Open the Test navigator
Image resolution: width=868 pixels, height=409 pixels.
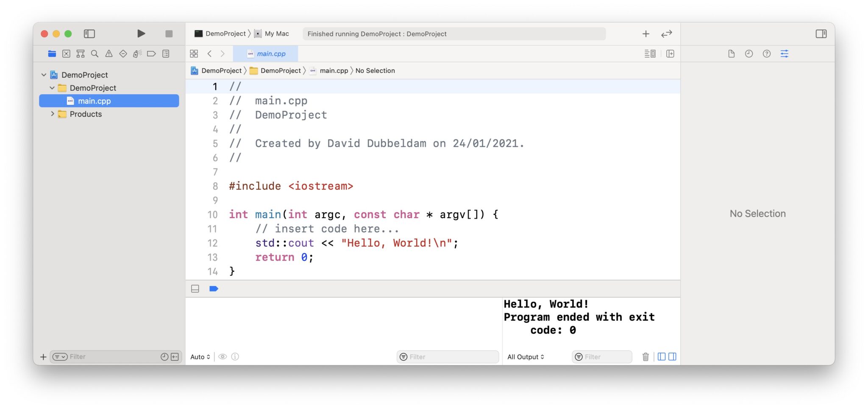tap(123, 53)
